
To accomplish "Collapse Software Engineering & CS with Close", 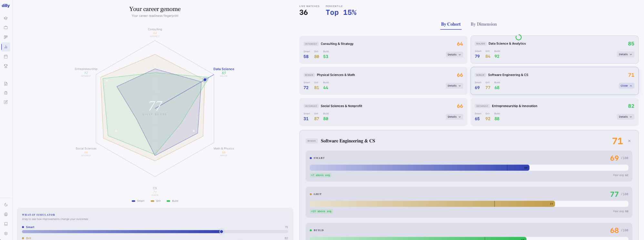I will [626, 86].
